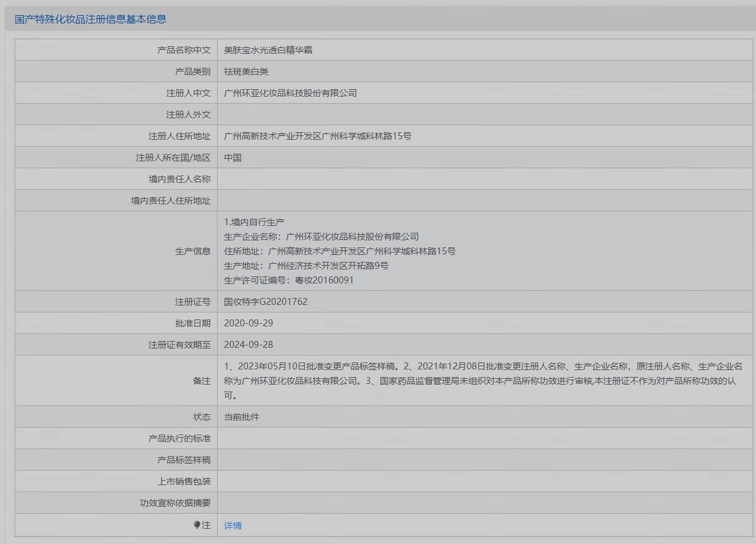Select the category value 祛斑美白类
Viewport: 756px width, 544px height.
pyautogui.click(x=246, y=71)
